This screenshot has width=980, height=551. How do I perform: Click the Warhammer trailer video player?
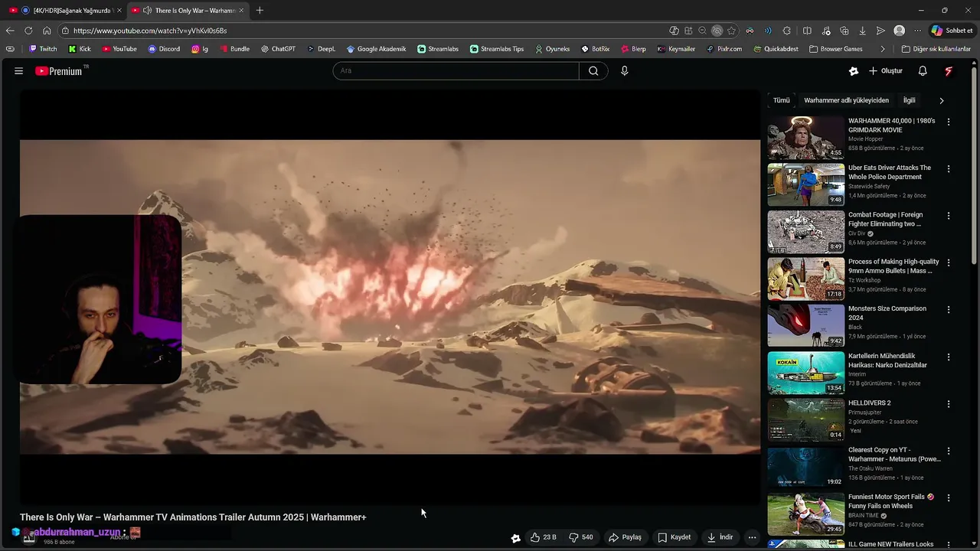click(x=390, y=297)
